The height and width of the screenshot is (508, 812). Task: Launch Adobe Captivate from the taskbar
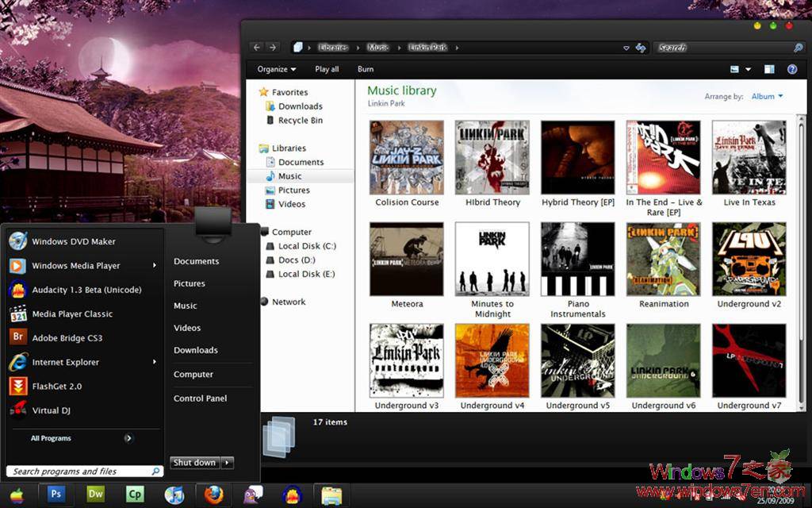135,494
